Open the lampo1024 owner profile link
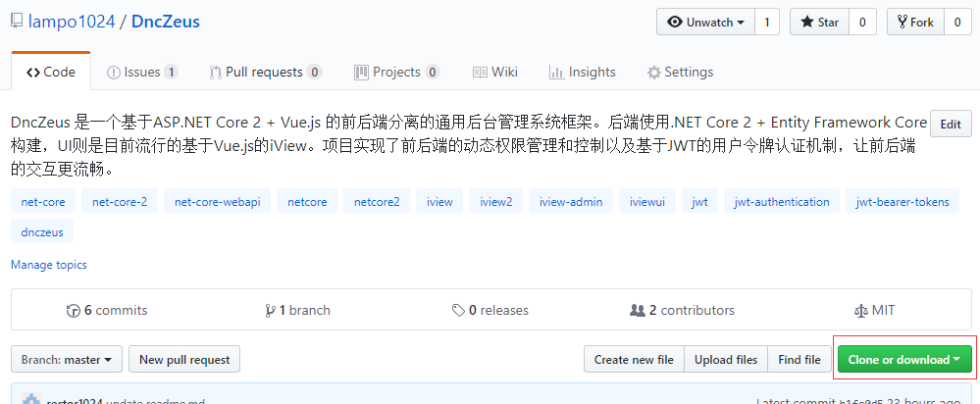 (x=72, y=22)
